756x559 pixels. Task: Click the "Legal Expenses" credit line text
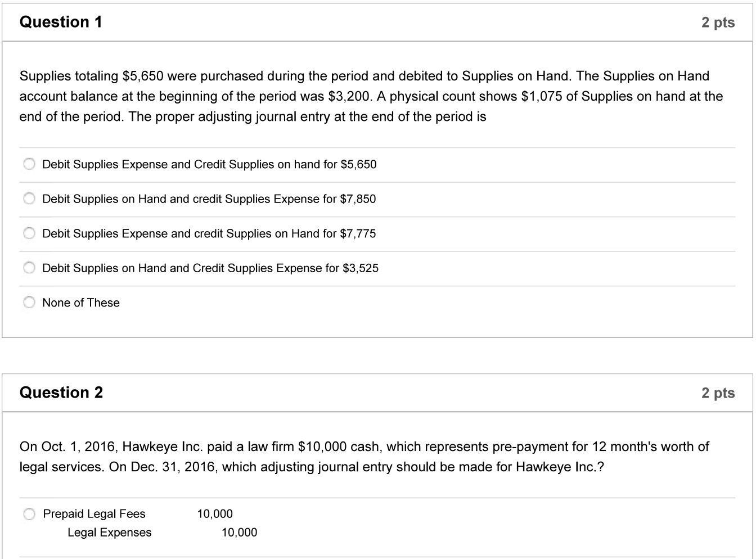pyautogui.click(x=109, y=533)
